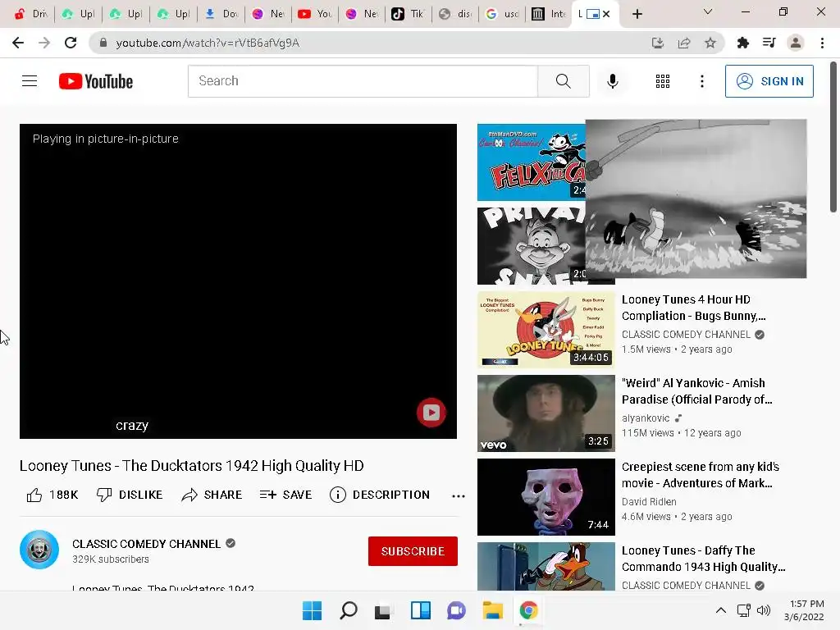Open Looney Tunes 4 Hour HD Compilation title
The height and width of the screenshot is (630, 840).
pyautogui.click(x=694, y=308)
